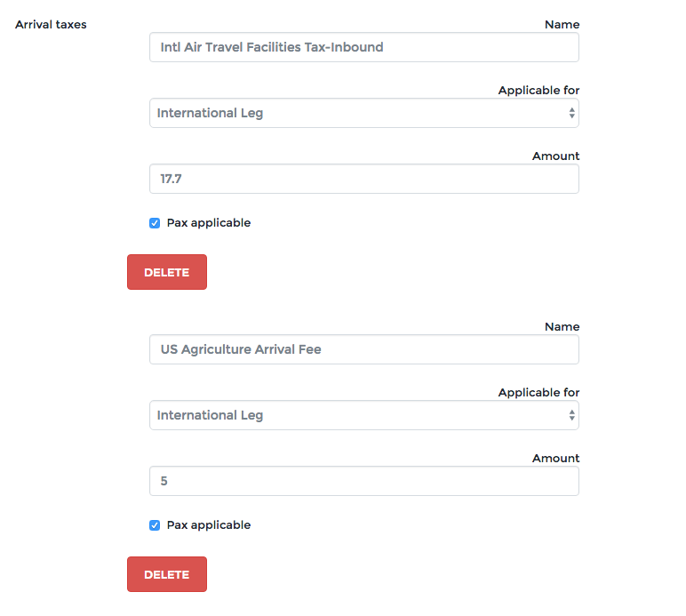Screen dimensions: 686x616
Task: Click Pax applicable label below the 17.7 amount
Action: coord(209,223)
